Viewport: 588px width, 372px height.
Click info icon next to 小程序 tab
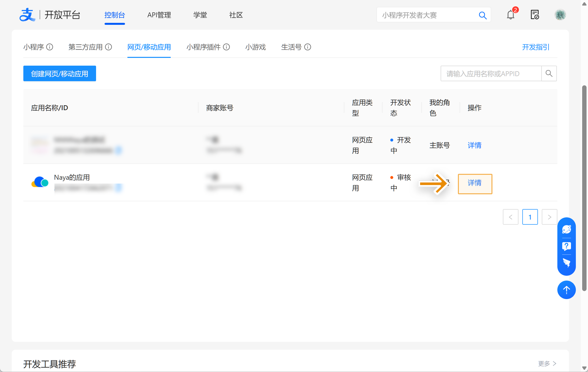coord(50,47)
